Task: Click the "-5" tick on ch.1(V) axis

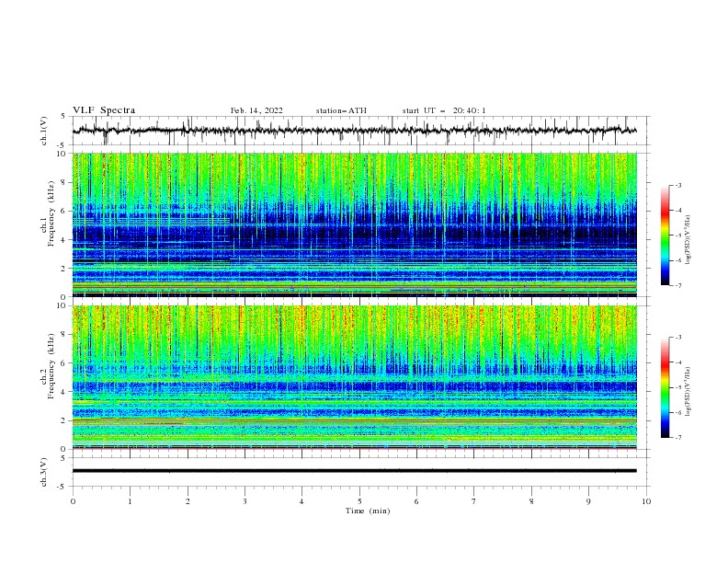Action: click(63, 145)
